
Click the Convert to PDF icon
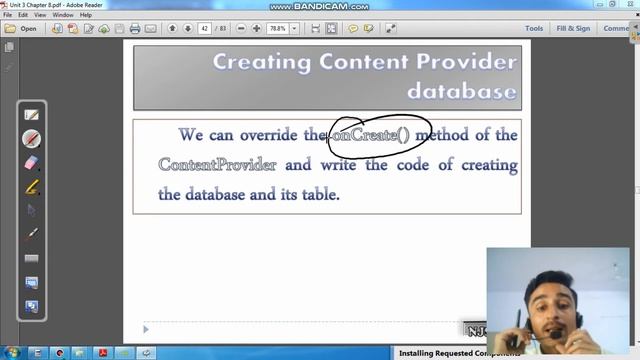tap(73, 29)
